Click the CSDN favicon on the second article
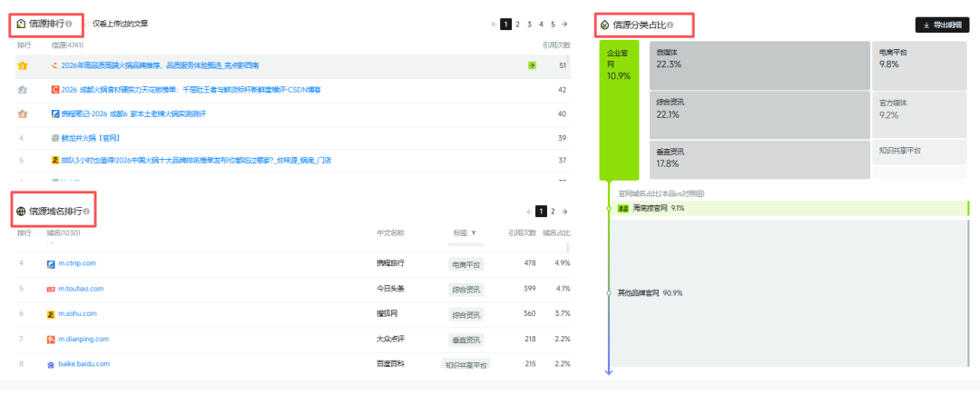The image size is (980, 395). pyautogui.click(x=55, y=89)
